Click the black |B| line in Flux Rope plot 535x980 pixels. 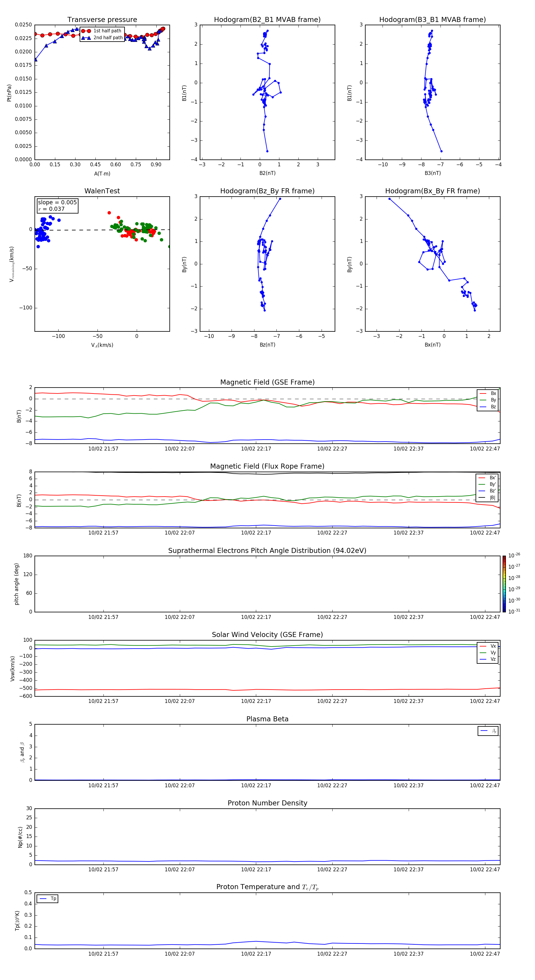click(x=267, y=474)
